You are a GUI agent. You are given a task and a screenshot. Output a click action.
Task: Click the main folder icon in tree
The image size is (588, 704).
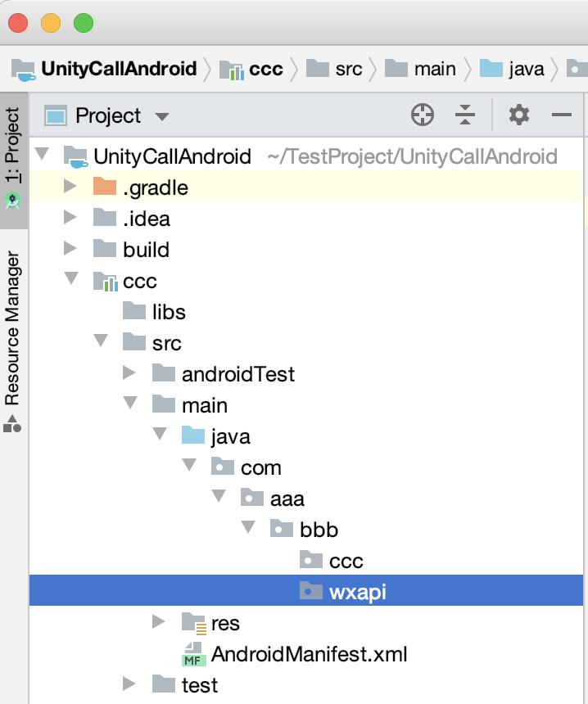click(164, 404)
